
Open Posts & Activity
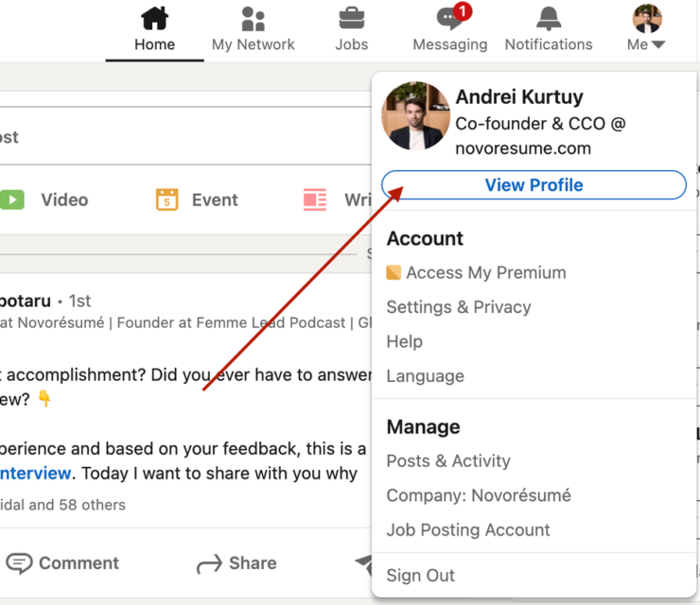click(448, 461)
